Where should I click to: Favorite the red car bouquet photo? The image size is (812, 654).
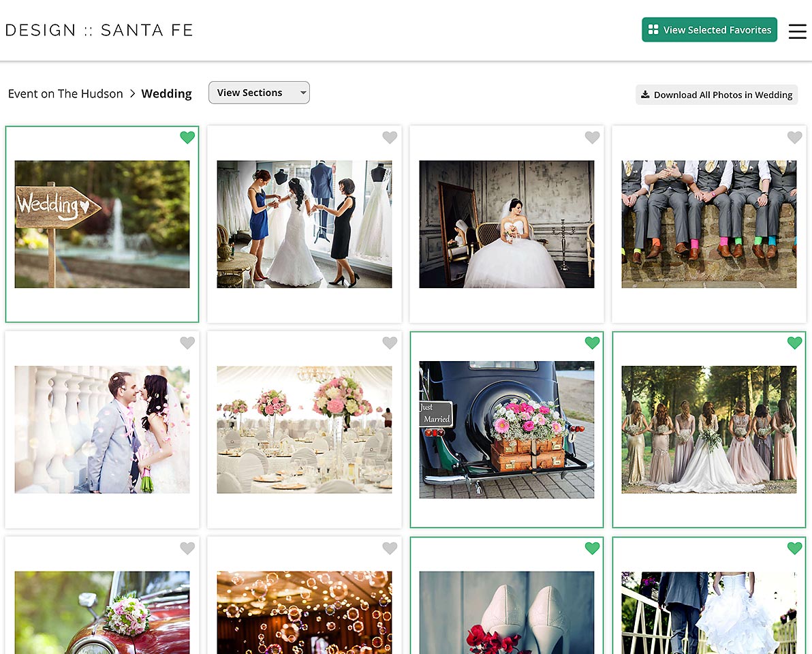[187, 548]
